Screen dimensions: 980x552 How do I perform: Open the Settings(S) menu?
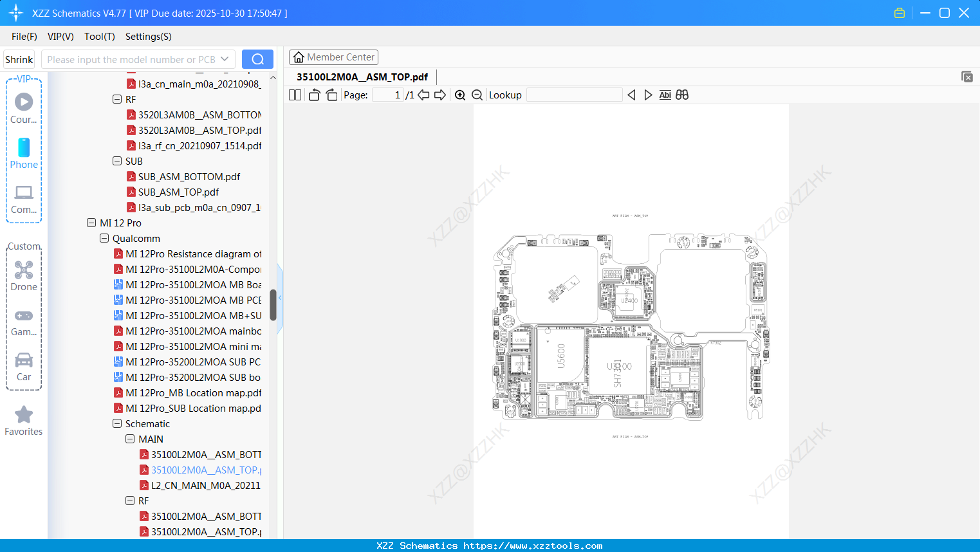(x=149, y=37)
